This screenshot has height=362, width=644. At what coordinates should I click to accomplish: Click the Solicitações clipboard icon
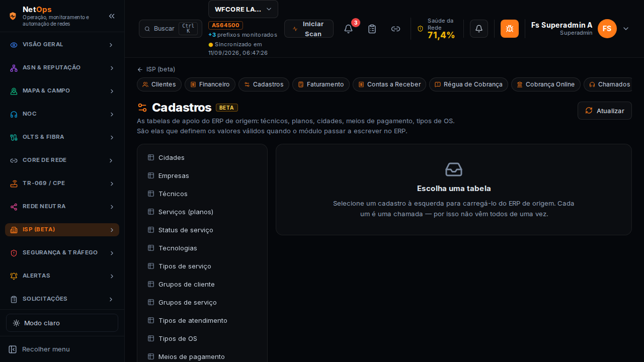14,299
